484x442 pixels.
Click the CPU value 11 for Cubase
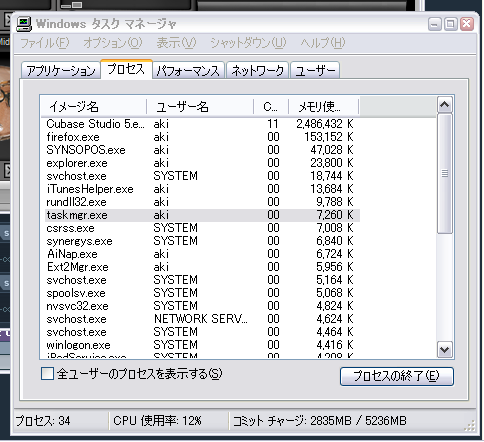coord(273,124)
